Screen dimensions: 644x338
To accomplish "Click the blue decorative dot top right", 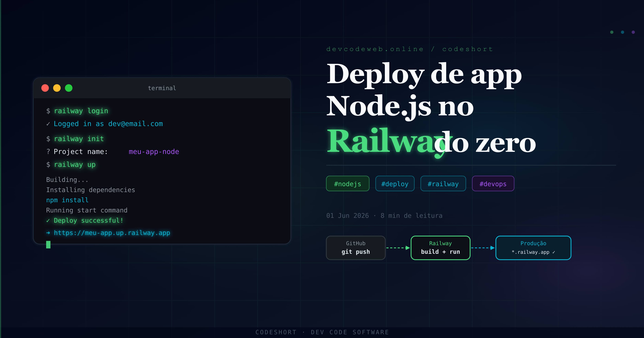I will click(623, 32).
